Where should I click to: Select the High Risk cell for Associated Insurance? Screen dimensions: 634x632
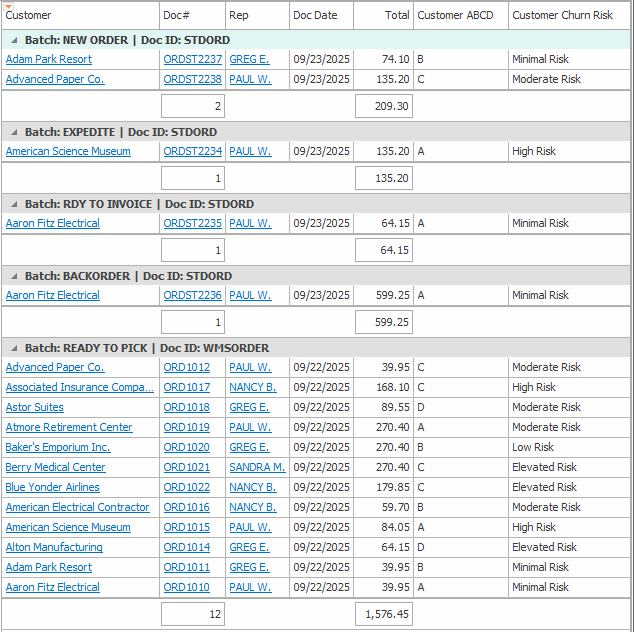[533, 387]
